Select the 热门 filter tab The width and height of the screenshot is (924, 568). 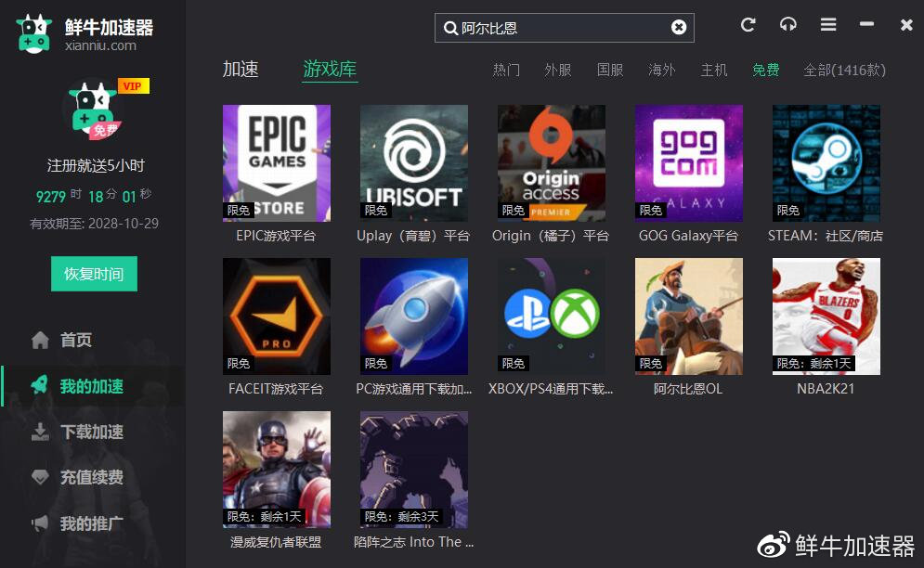pyautogui.click(x=506, y=71)
